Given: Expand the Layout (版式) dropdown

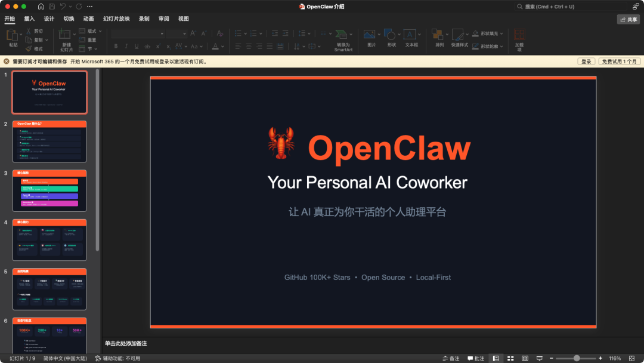Looking at the screenshot, I should point(100,31).
